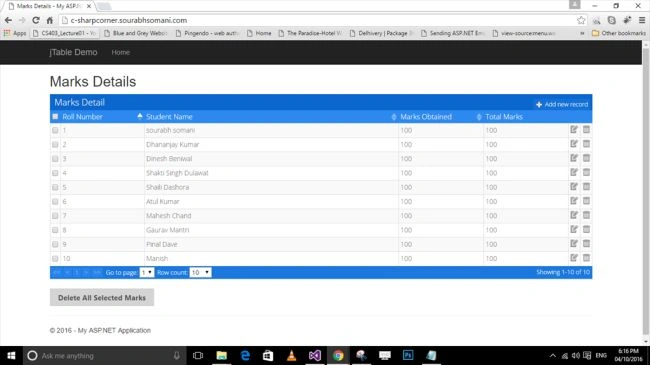Click Delete All Selected Marks button
This screenshot has width=650, height=365.
click(102, 297)
